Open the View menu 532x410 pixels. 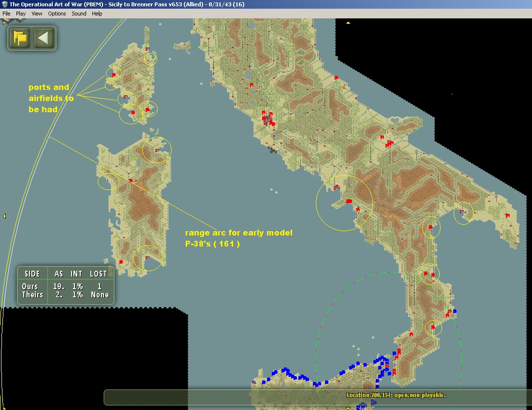pos(37,14)
